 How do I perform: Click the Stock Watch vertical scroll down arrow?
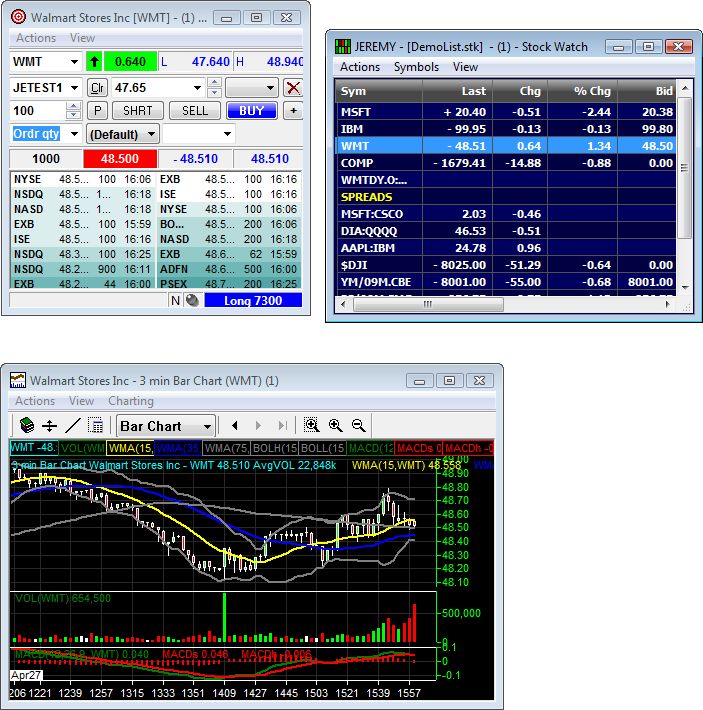tap(684, 288)
